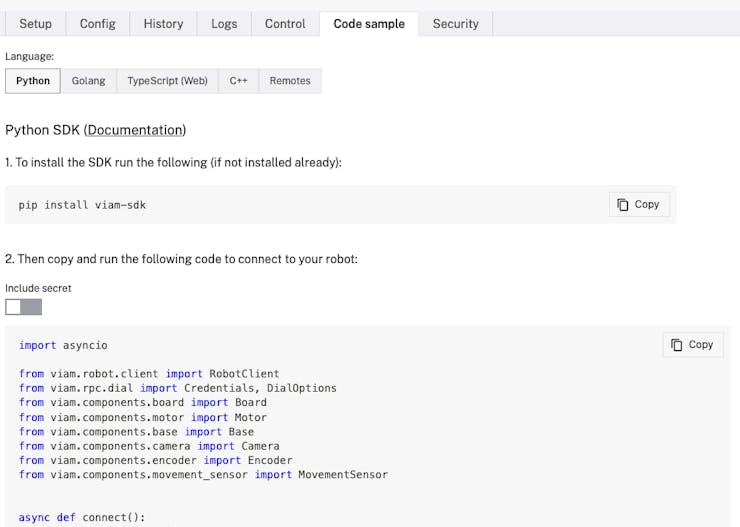
Task: Choose the Remotes option
Action: [x=290, y=81]
